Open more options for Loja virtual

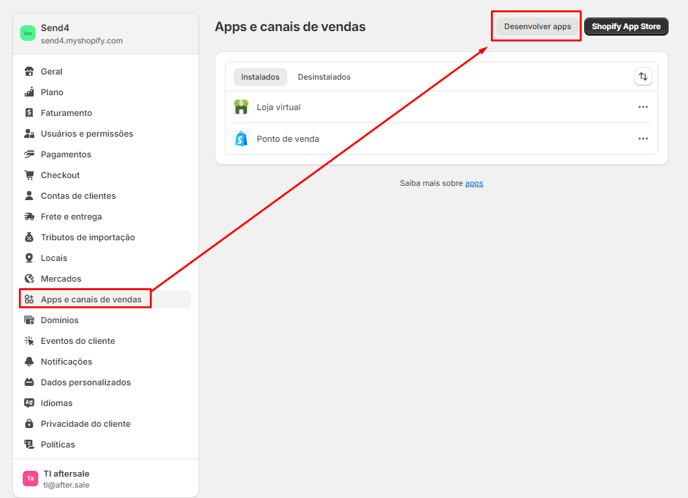643,107
